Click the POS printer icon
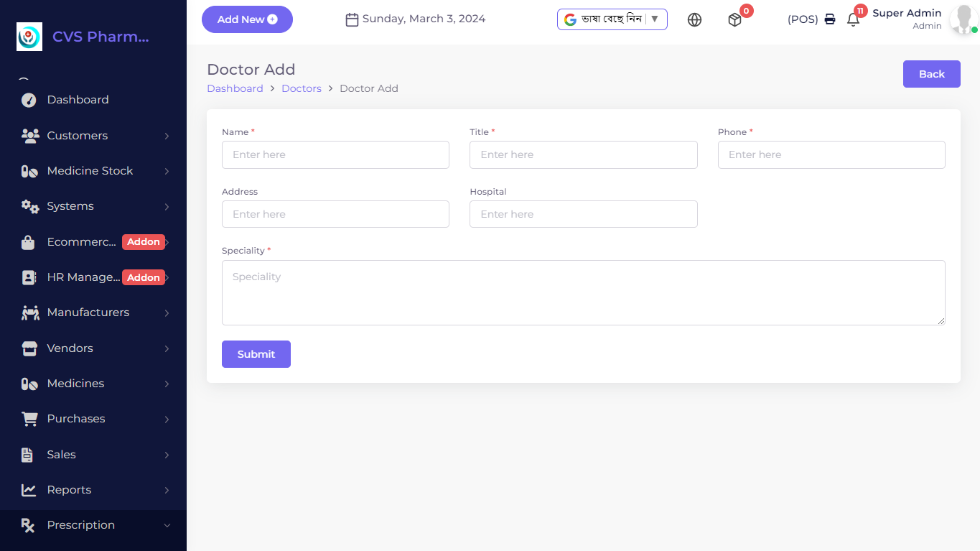Screen dimensions: 980x551 [829, 19]
